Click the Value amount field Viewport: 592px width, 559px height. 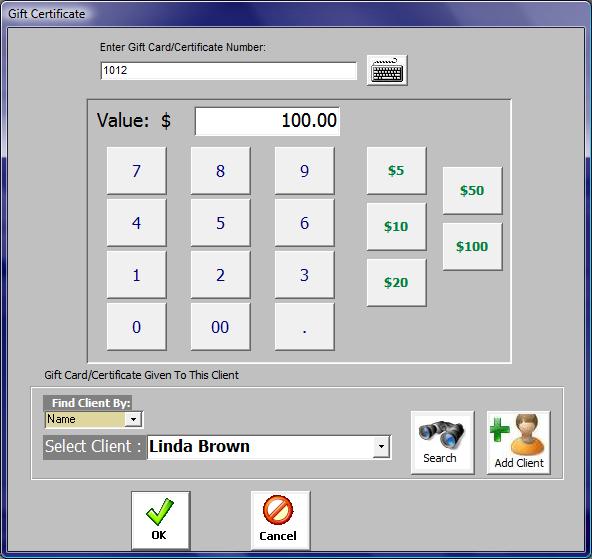(267, 121)
